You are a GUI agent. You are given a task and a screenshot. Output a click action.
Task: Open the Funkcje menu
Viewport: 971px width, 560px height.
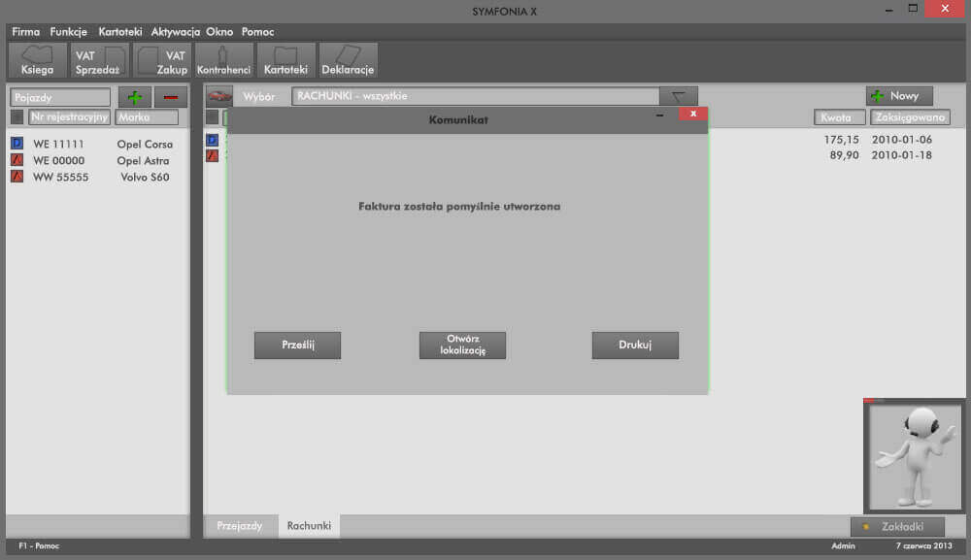pos(68,32)
